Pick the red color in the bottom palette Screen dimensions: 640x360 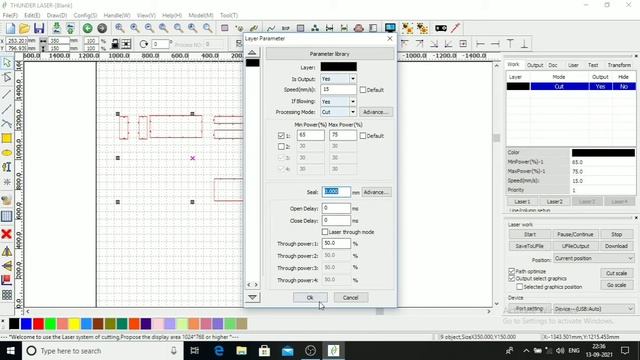click(x=38, y=324)
